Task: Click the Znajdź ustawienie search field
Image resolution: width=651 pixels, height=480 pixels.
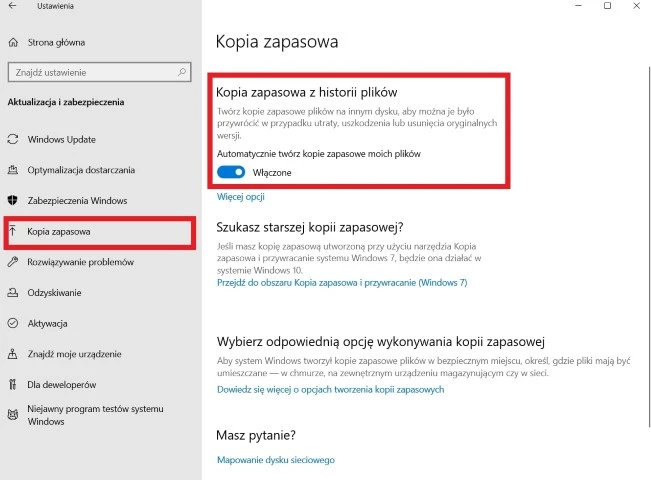Action: [88, 72]
